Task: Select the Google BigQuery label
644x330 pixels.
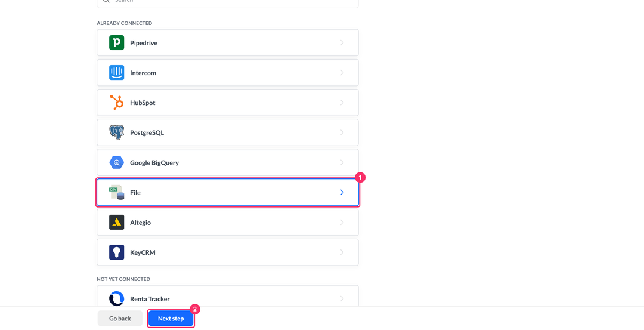Action: pyautogui.click(x=154, y=163)
